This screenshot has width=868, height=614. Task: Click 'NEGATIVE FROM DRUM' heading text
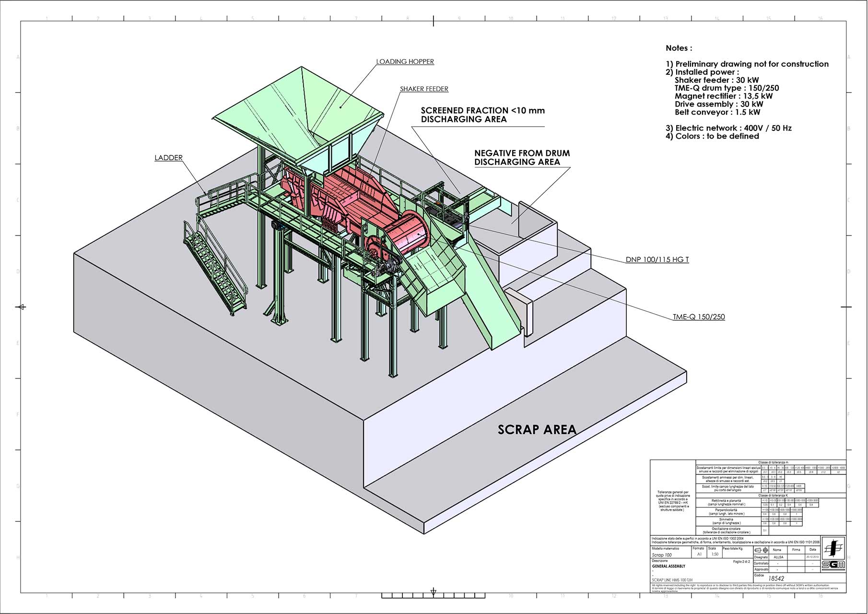[x=522, y=153]
